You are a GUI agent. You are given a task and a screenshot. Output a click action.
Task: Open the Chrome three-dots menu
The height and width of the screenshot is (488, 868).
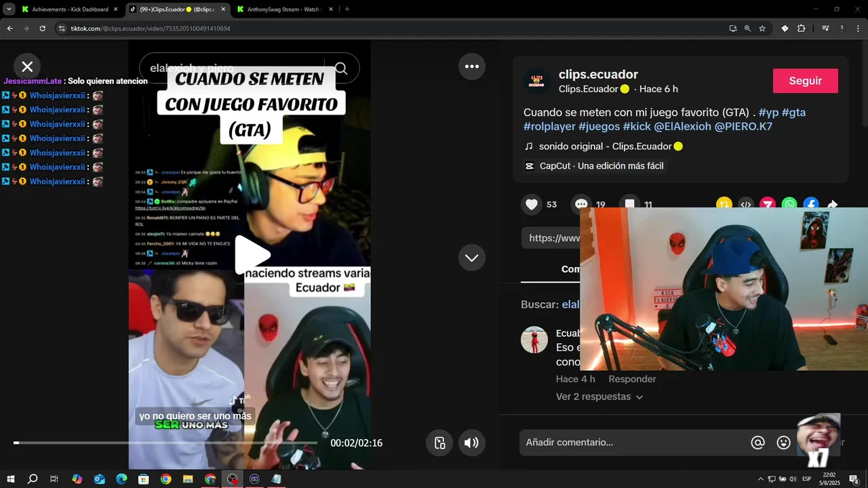(x=858, y=28)
